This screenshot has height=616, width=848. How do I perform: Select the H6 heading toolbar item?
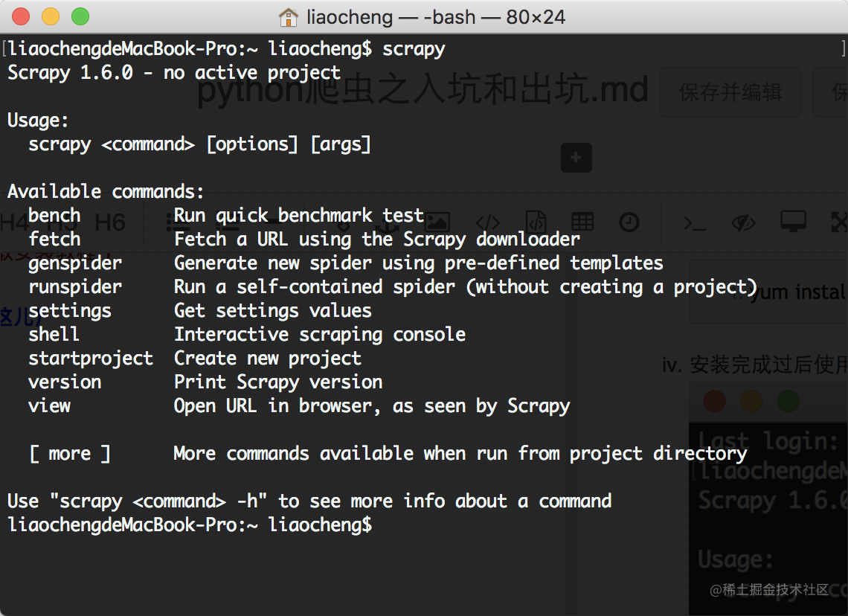point(110,222)
